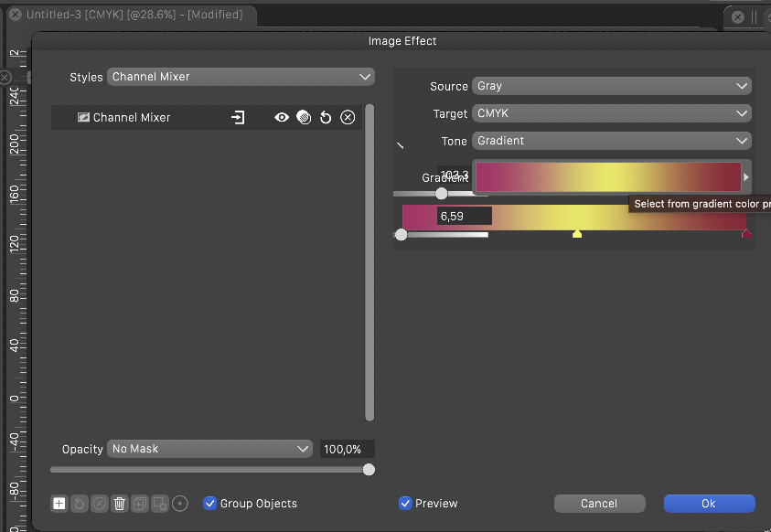Screen dimensions: 771x532
Task: Add a new effect with plus icon
Action: 59,504
